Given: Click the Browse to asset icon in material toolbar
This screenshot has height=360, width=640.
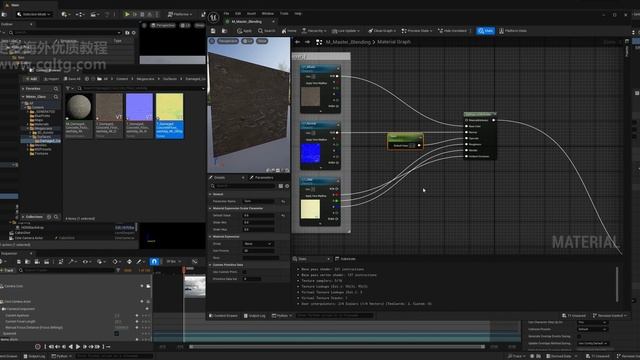Looking at the screenshot, I should pyautogui.click(x=224, y=31).
